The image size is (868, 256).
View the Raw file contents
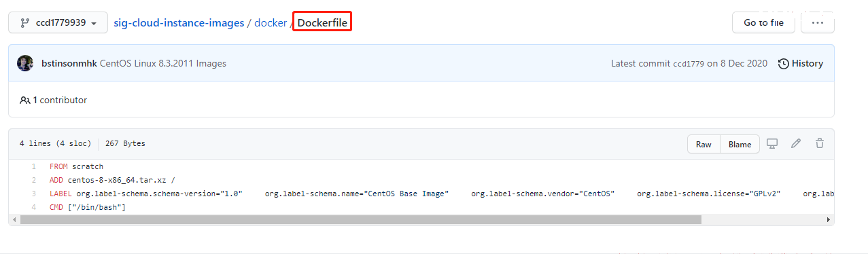coord(704,144)
